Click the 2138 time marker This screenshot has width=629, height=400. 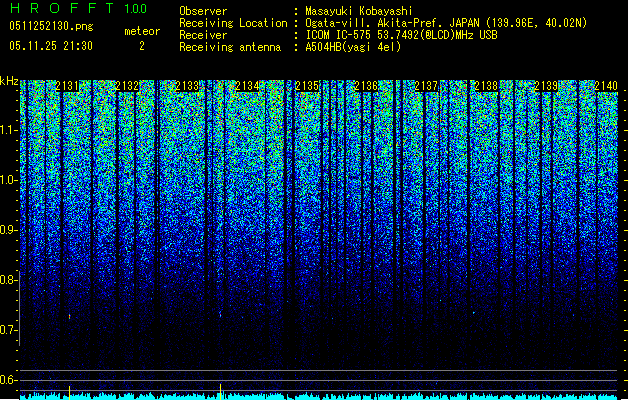point(486,86)
